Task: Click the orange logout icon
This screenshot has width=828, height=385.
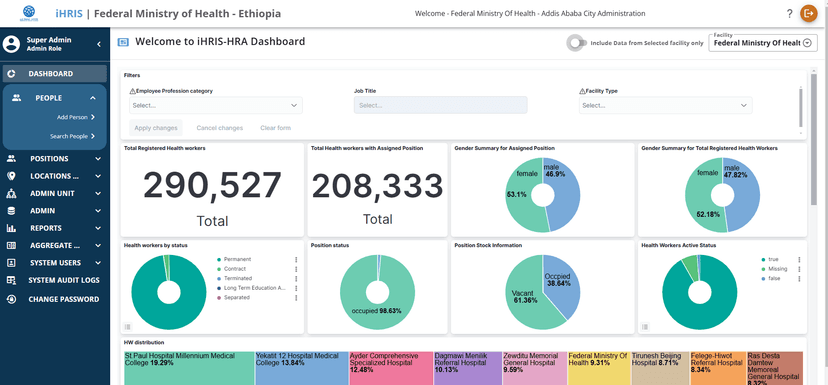Action: click(x=808, y=13)
